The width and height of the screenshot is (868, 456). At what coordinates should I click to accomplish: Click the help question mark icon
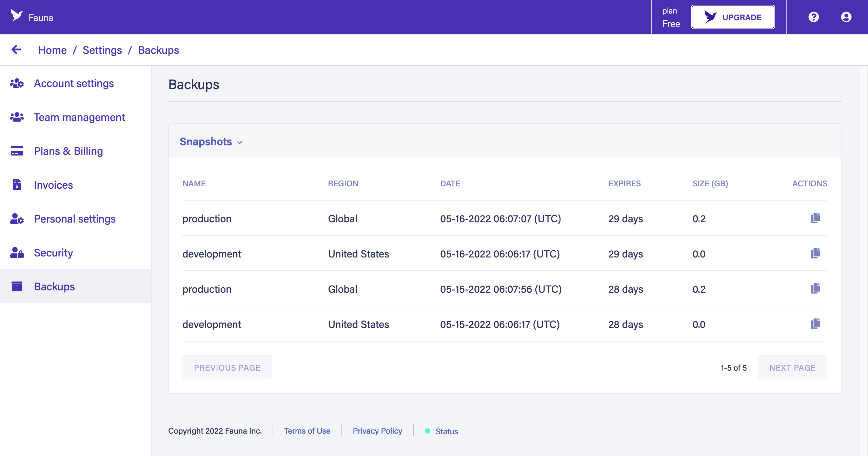coord(813,17)
